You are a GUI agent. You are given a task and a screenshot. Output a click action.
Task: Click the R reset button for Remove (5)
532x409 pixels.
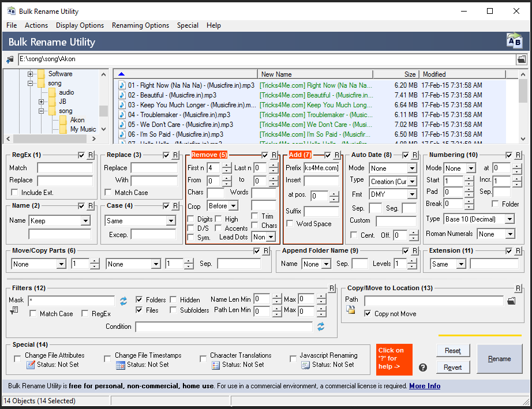coord(274,155)
